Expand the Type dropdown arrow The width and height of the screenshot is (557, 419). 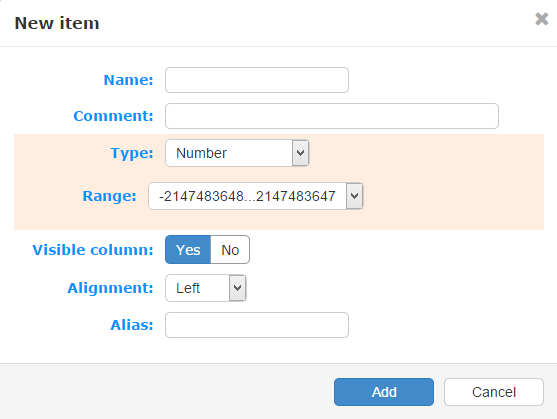tap(301, 153)
